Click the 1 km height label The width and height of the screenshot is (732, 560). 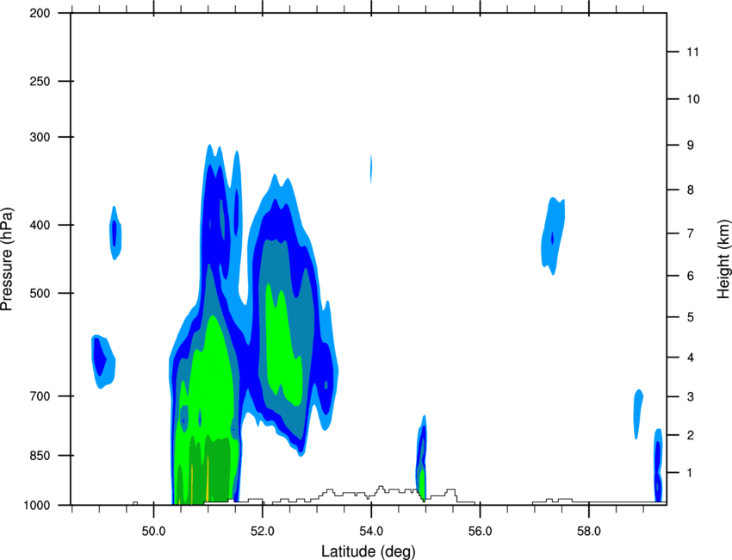(x=691, y=473)
